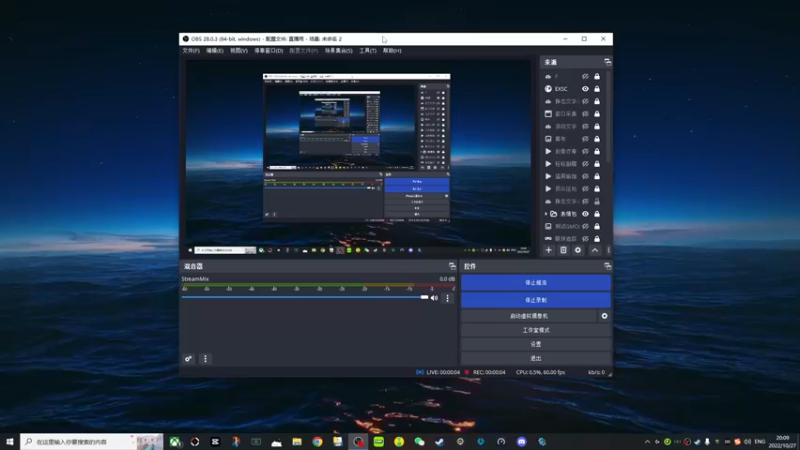Image resolution: width=800 pixels, height=450 pixels.
Task: Open WeChat from the taskbar
Action: (x=419, y=441)
